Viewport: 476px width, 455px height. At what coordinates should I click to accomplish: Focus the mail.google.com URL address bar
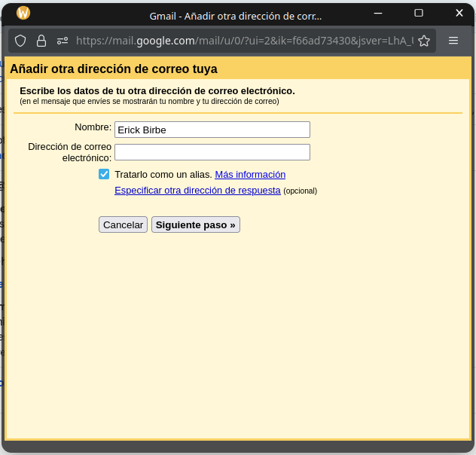coord(241,41)
